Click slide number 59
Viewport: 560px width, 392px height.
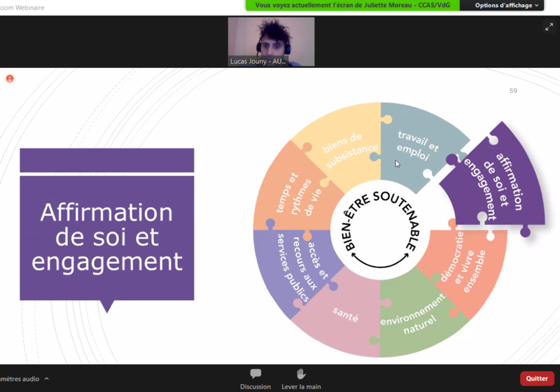pyautogui.click(x=513, y=91)
